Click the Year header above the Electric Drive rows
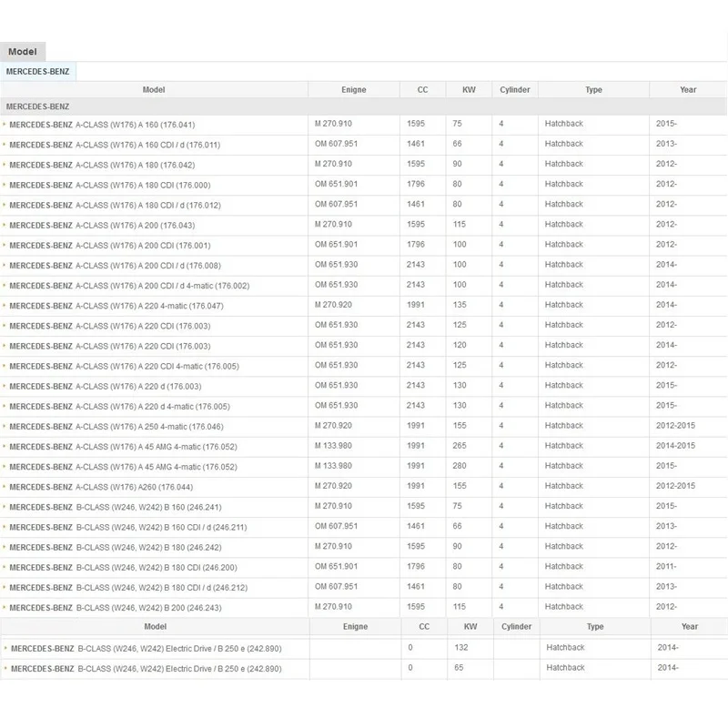 pyautogui.click(x=690, y=626)
